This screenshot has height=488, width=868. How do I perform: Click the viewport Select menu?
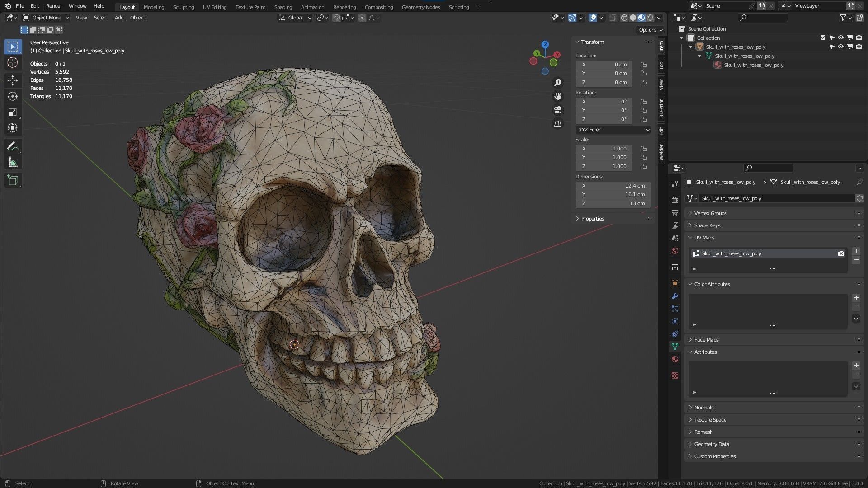pos(101,18)
